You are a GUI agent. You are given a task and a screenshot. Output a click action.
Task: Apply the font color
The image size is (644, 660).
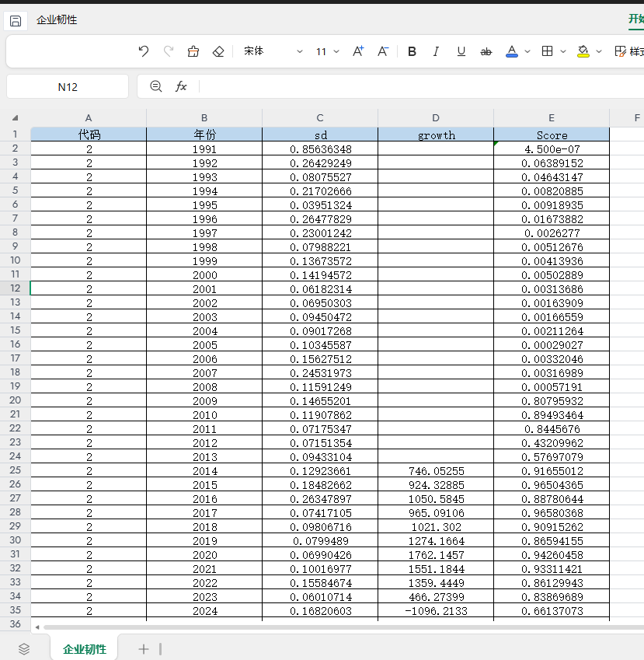(511, 51)
